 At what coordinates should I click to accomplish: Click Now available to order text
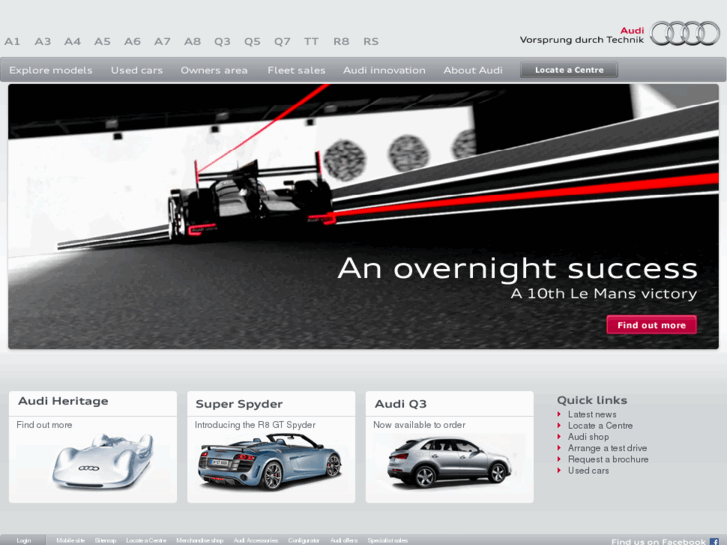pyautogui.click(x=419, y=425)
